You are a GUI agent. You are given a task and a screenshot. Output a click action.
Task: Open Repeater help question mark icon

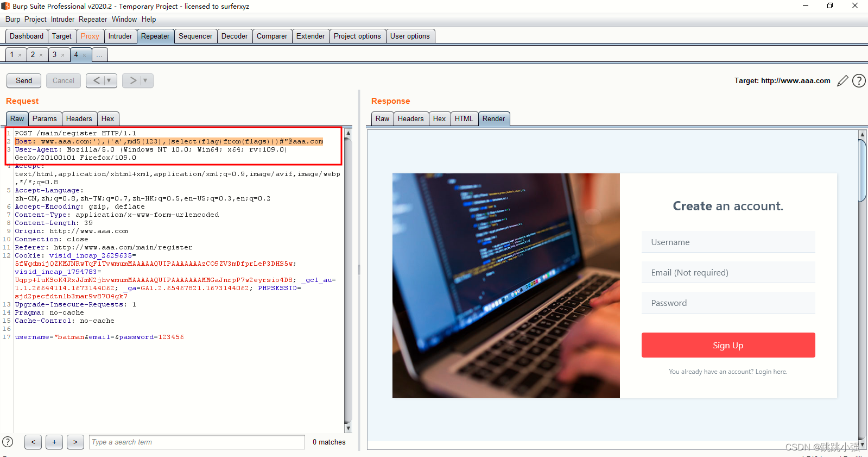point(859,81)
